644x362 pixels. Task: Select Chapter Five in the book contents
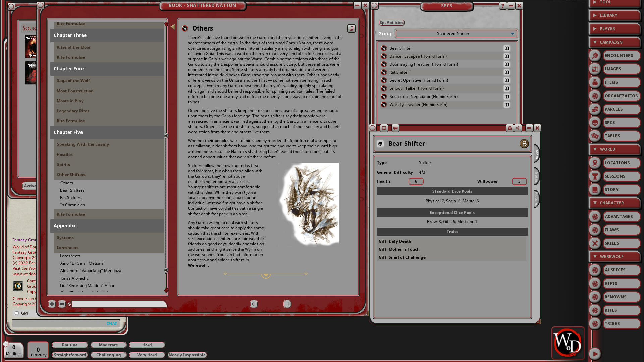click(68, 132)
